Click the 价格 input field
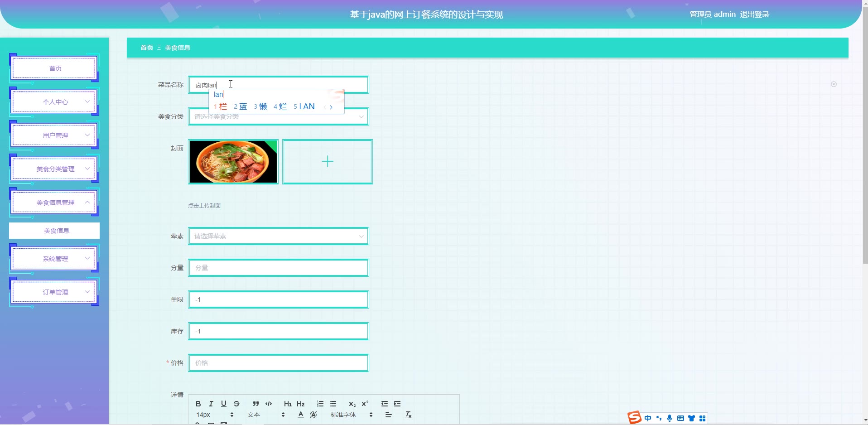Screen dimensions: 868x425 click(x=279, y=363)
